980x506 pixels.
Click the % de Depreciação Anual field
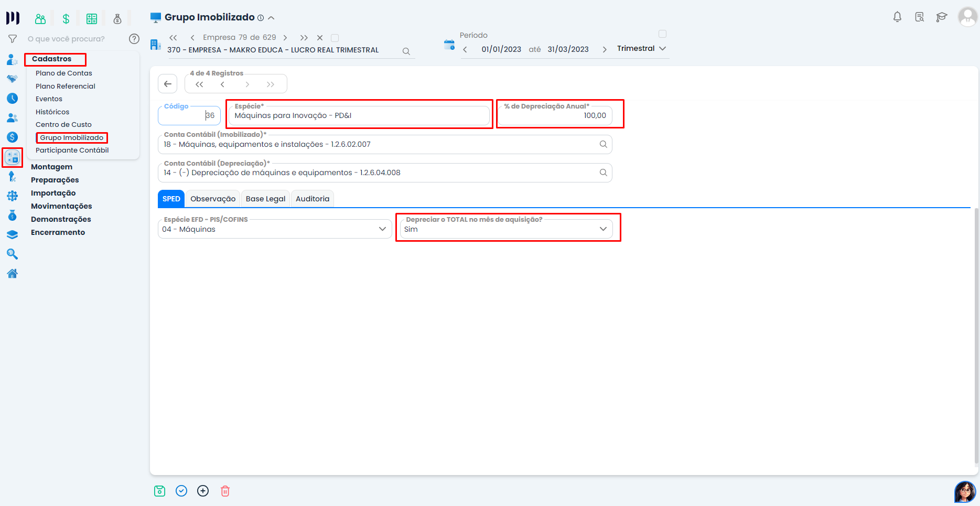coord(556,115)
